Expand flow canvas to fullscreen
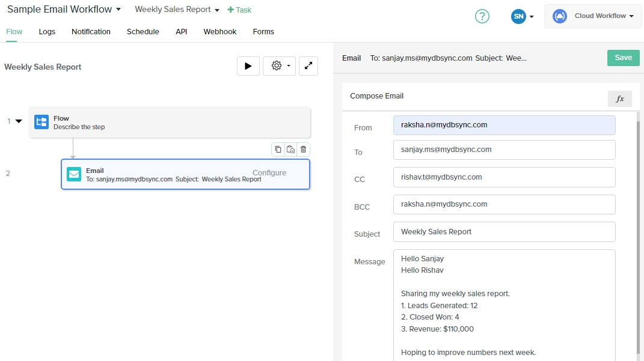 pyautogui.click(x=308, y=66)
